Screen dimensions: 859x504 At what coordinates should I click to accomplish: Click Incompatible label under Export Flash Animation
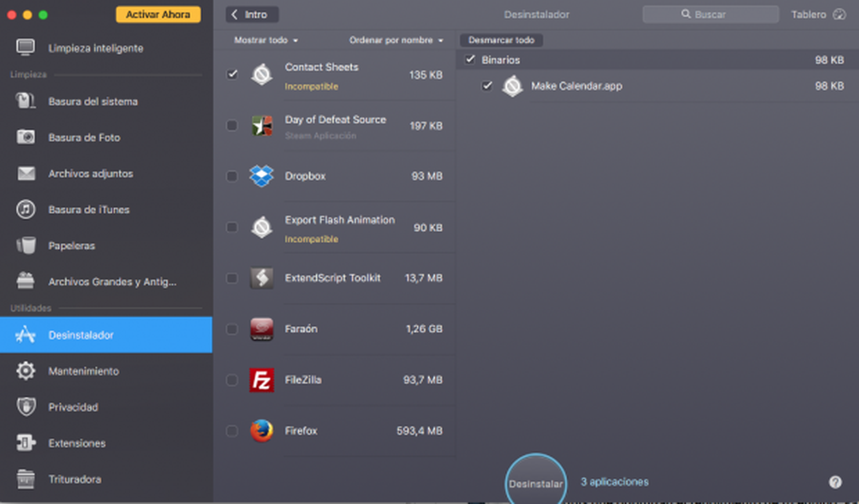pos(312,239)
